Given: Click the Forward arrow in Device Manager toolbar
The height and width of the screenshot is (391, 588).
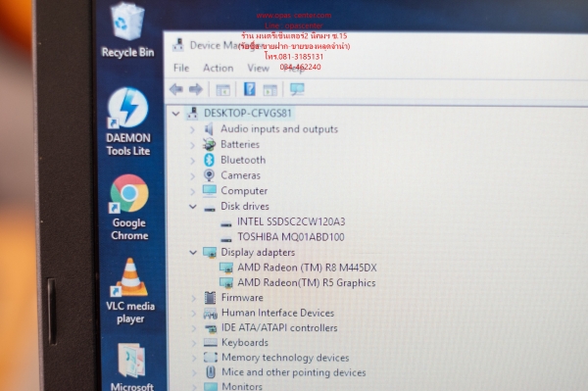Looking at the screenshot, I should [x=196, y=89].
